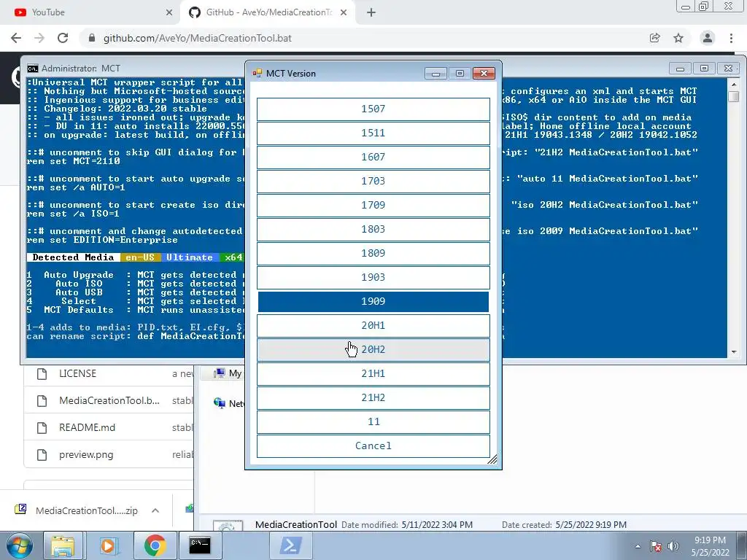Open preview.png file link

click(86, 455)
